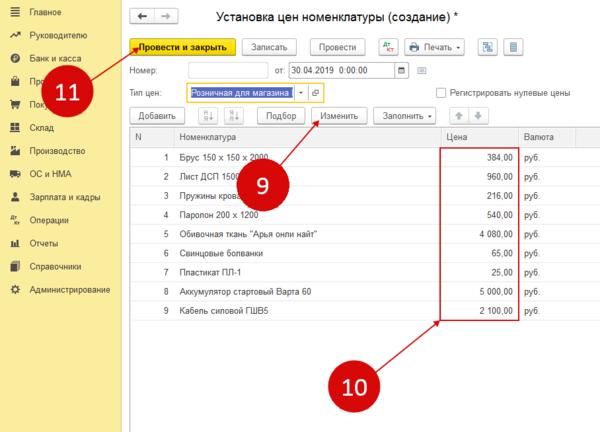Click the Изменить button
600x432 pixels.
click(x=341, y=116)
